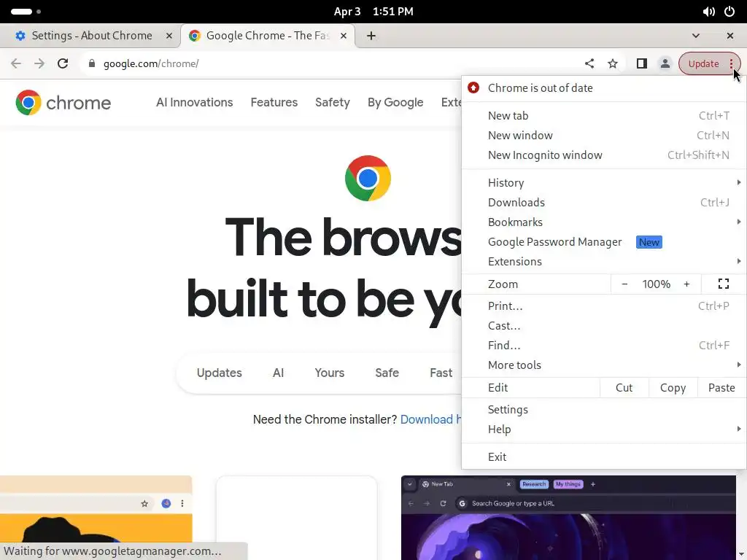Choose Exit from menu
Viewport: 747px width, 560px height.
click(603, 457)
